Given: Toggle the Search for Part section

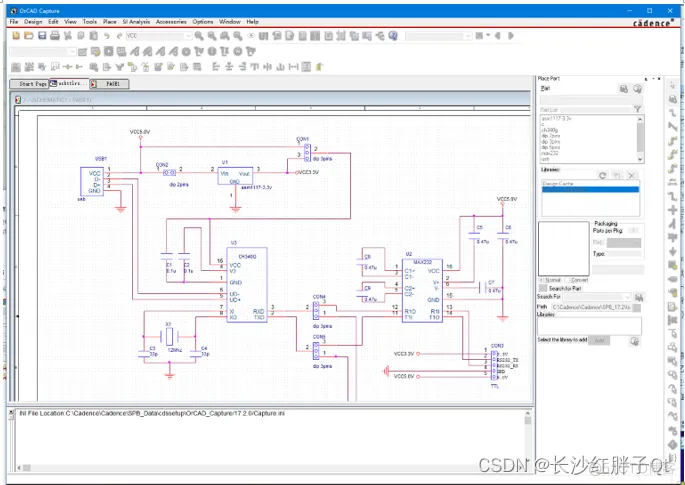Looking at the screenshot, I should pyautogui.click(x=543, y=288).
